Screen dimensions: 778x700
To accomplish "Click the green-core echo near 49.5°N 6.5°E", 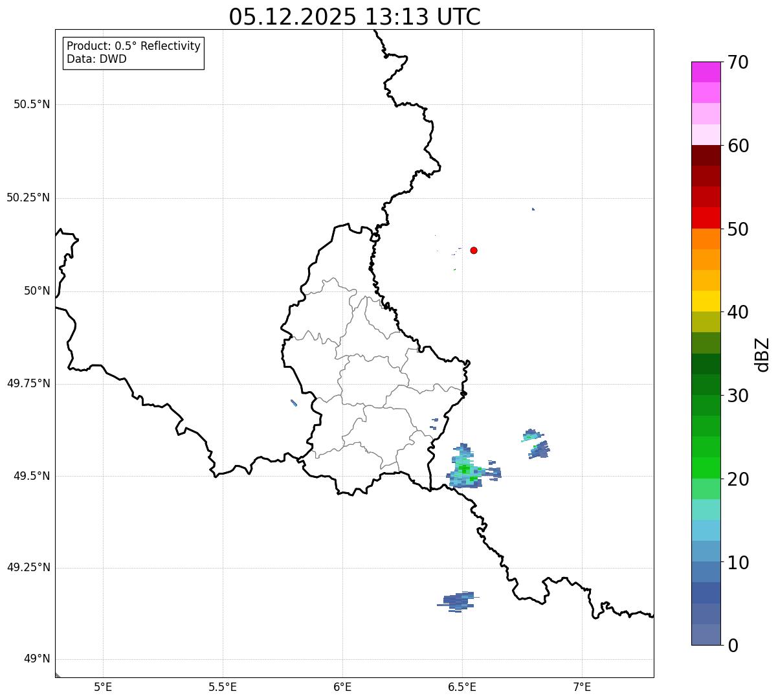I will pyautogui.click(x=469, y=468).
